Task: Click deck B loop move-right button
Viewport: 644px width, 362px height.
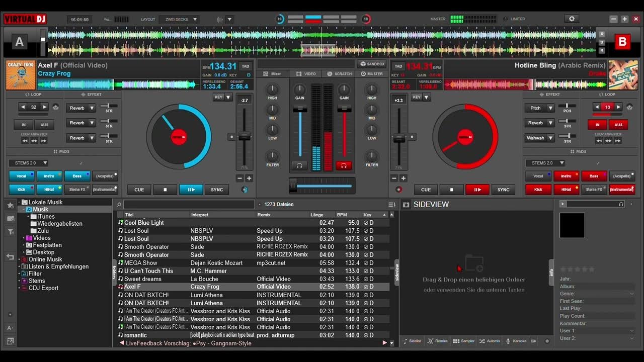Action: point(618,141)
